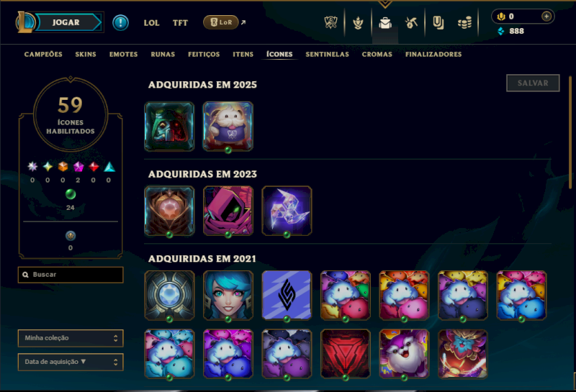Open the Collection briefcase icon
Image resolution: width=576 pixels, height=392 pixels.
click(x=385, y=23)
